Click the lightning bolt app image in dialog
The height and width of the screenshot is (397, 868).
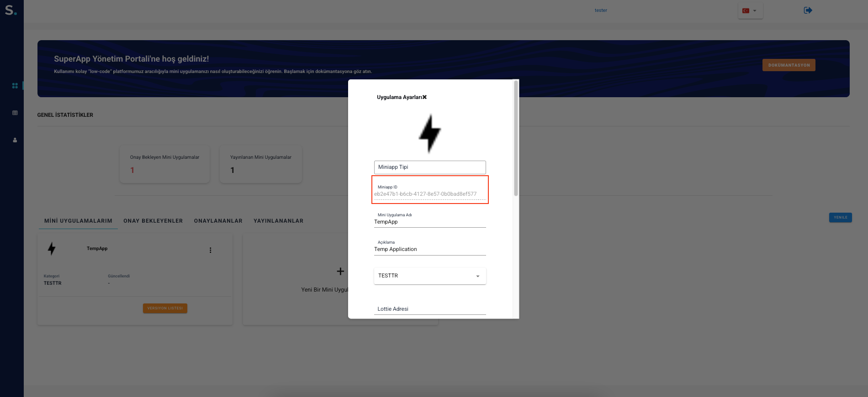[x=429, y=133]
